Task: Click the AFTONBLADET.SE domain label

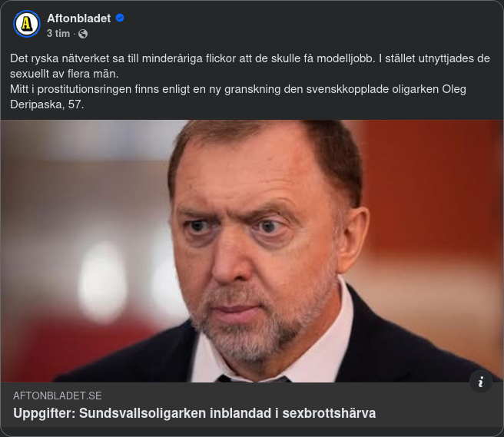Action: click(x=58, y=396)
